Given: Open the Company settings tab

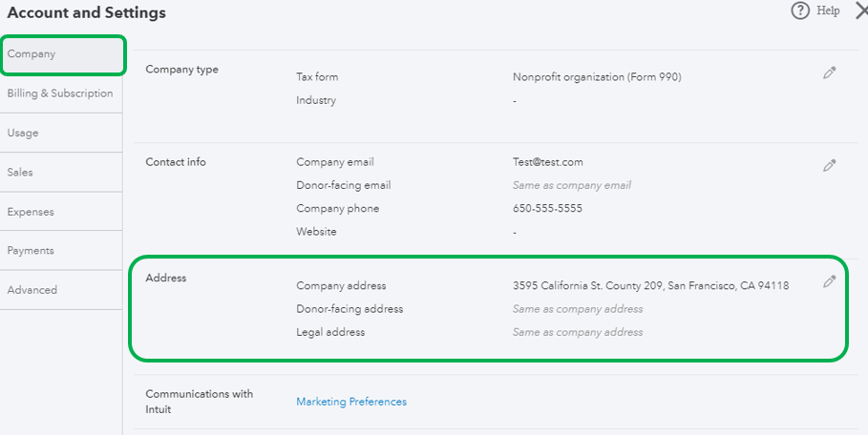Looking at the screenshot, I should 61,54.
